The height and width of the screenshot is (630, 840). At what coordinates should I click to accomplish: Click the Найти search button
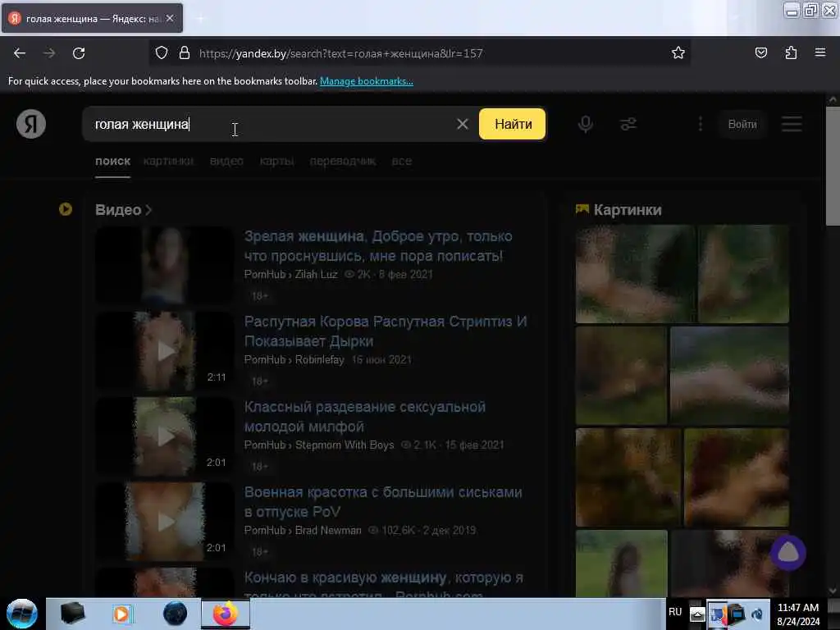(513, 125)
